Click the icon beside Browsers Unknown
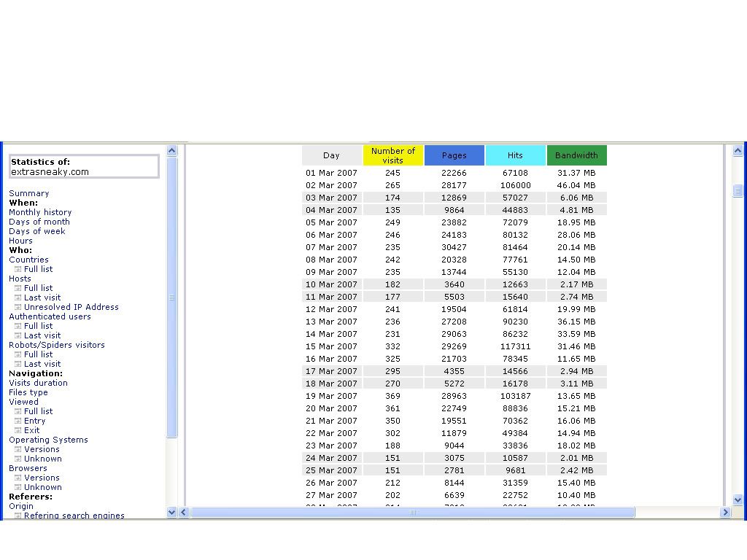The width and height of the screenshot is (747, 560). pos(18,487)
